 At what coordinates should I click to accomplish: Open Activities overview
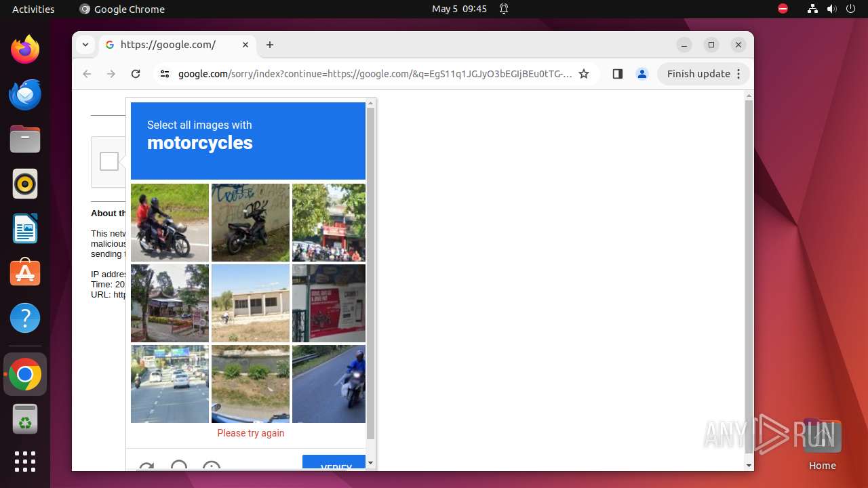point(33,9)
